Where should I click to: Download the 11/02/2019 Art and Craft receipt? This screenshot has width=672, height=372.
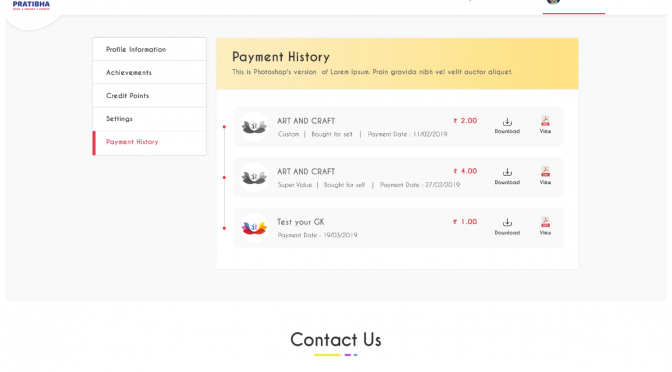507,126
